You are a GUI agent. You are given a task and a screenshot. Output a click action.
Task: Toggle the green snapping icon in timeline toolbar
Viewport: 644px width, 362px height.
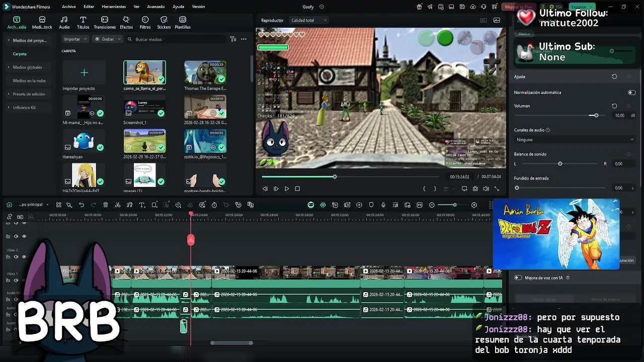[323, 205]
